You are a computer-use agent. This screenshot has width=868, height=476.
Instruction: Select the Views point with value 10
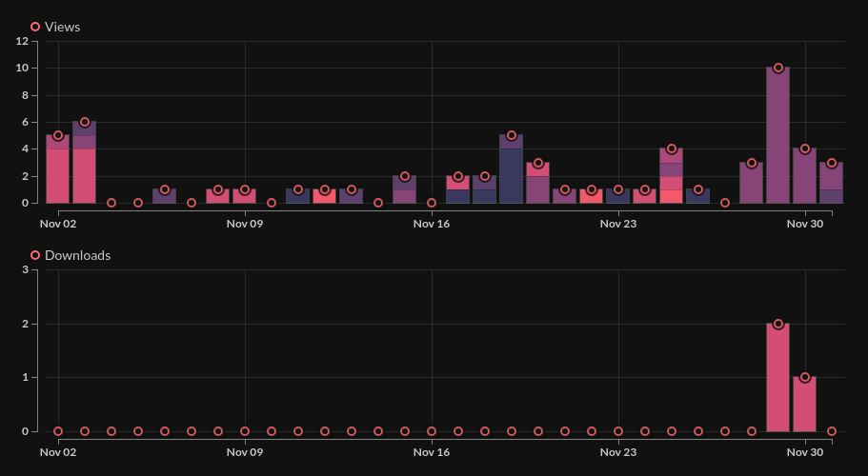tap(778, 68)
